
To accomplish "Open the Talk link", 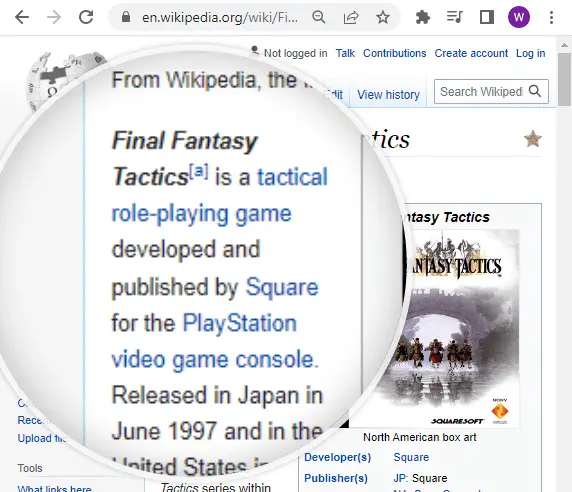I will point(345,53).
